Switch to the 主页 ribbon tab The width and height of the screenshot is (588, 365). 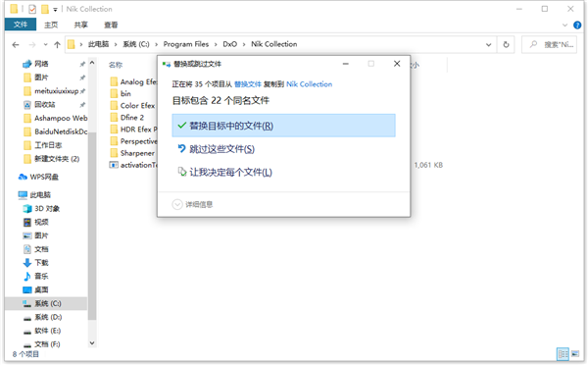point(51,25)
